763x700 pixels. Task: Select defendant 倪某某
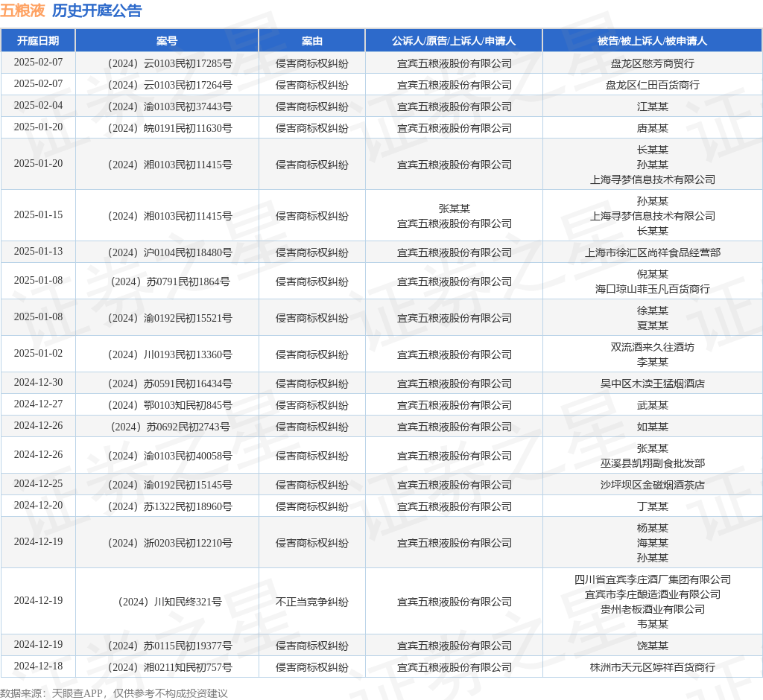pos(653,274)
